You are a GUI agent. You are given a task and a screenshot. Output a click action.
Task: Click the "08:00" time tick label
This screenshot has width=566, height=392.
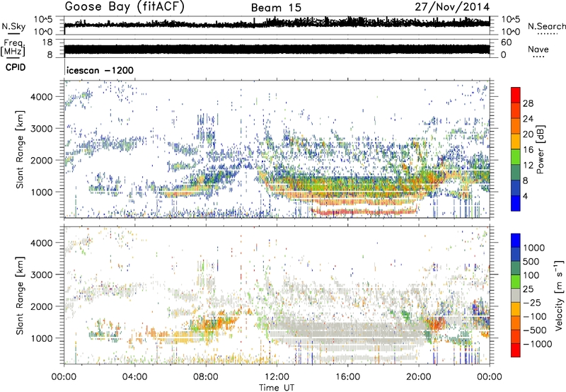click(206, 377)
